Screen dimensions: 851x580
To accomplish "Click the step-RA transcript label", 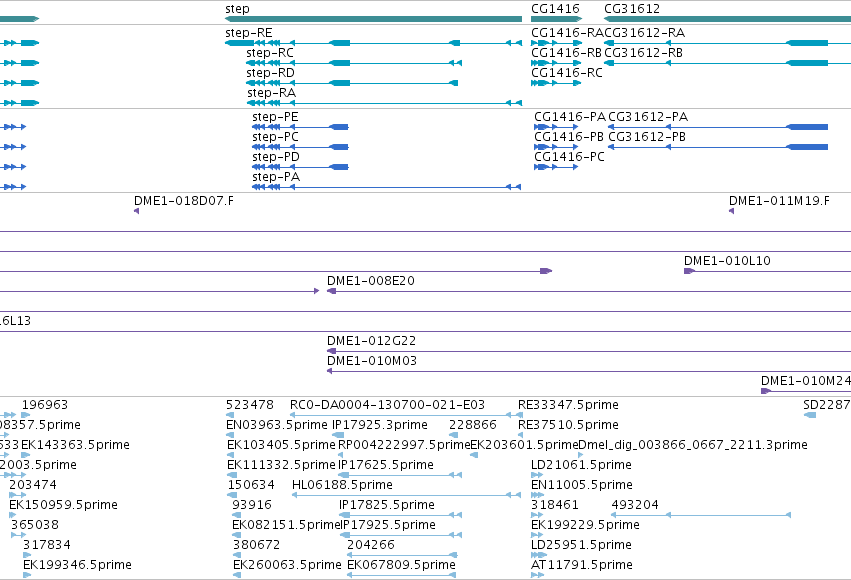I will (271, 93).
